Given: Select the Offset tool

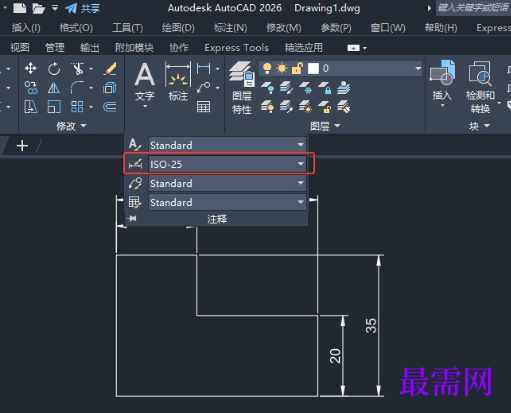Looking at the screenshot, I should 110,107.
